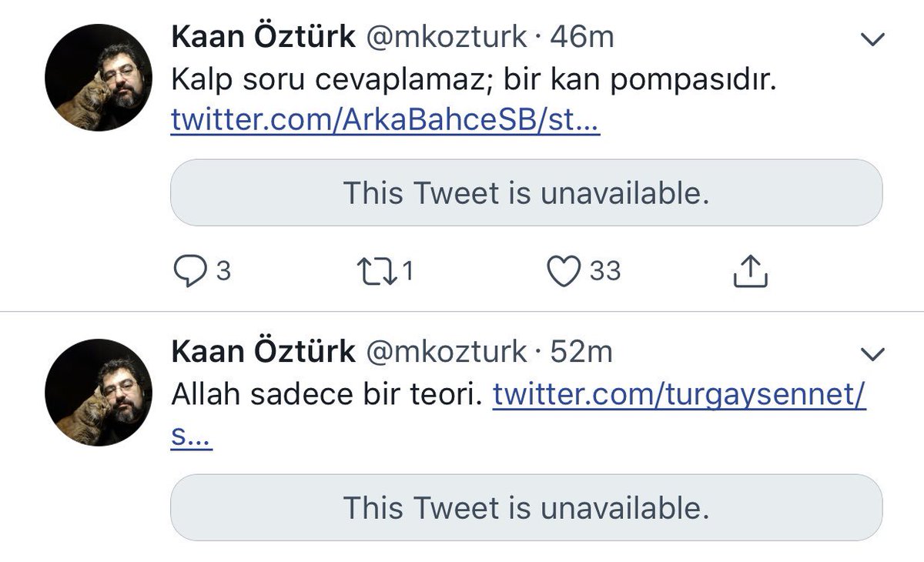Like the tweet with heart icon
The width and height of the screenshot is (924, 562).
point(564,270)
